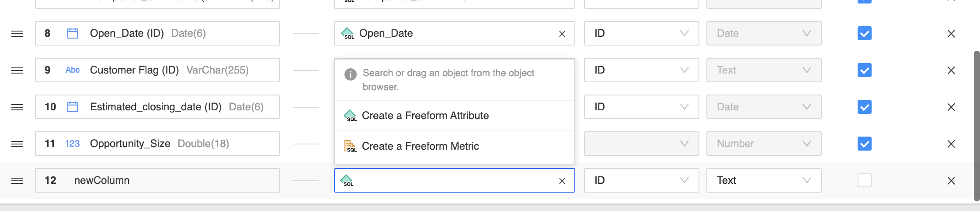Remove the Open_Date row
The height and width of the screenshot is (211, 980).
pos(951,34)
